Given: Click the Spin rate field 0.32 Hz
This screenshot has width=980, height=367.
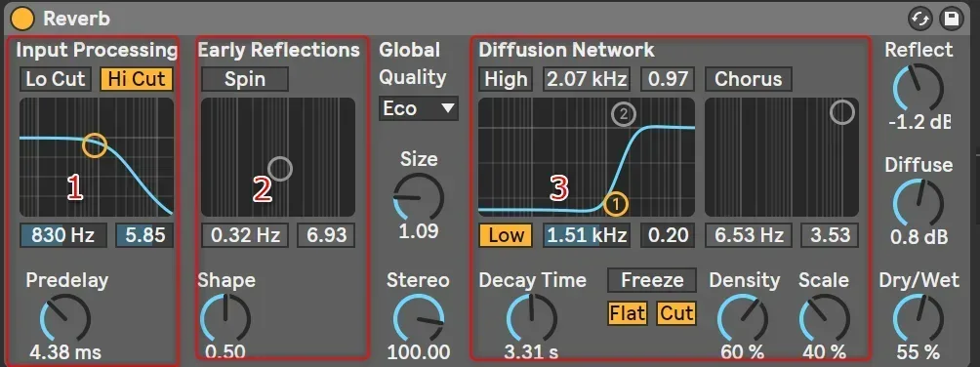Looking at the screenshot, I should click(245, 235).
